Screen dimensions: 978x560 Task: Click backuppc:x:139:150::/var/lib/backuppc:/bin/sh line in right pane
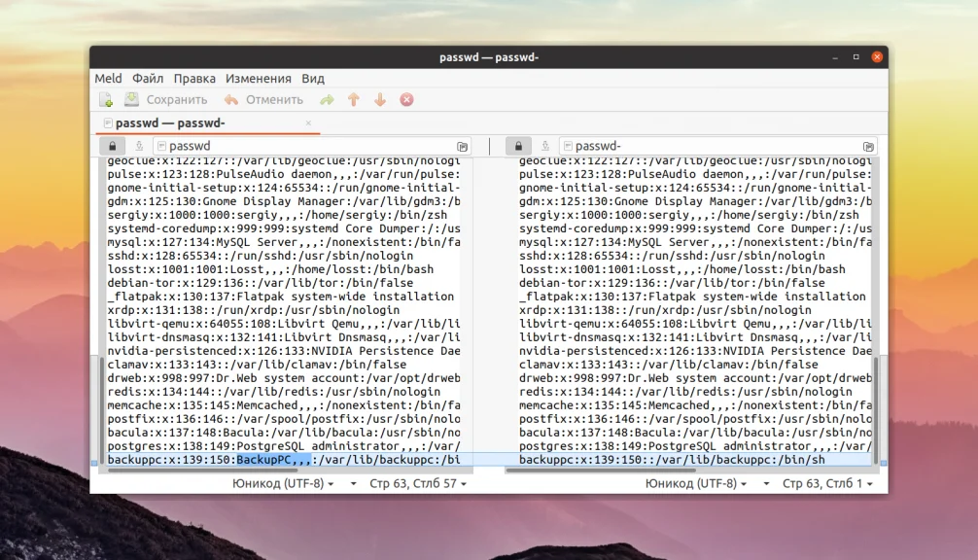coord(672,460)
